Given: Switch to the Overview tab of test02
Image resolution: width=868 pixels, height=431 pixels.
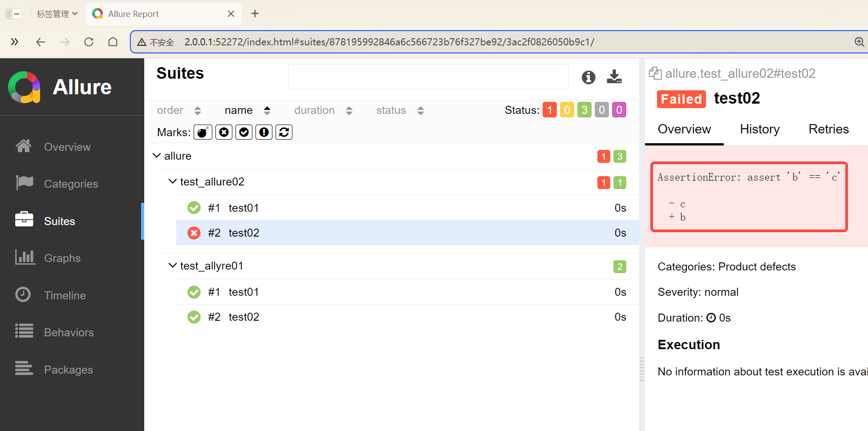Looking at the screenshot, I should click(684, 129).
